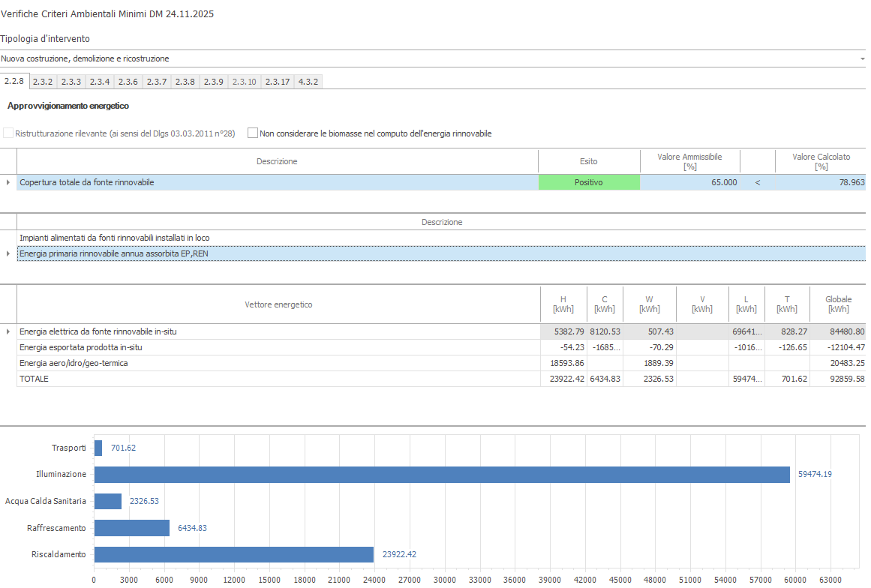Viewport: 871px width, 588px height.
Task: Select the 2.3.7 tab
Action: [x=157, y=82]
